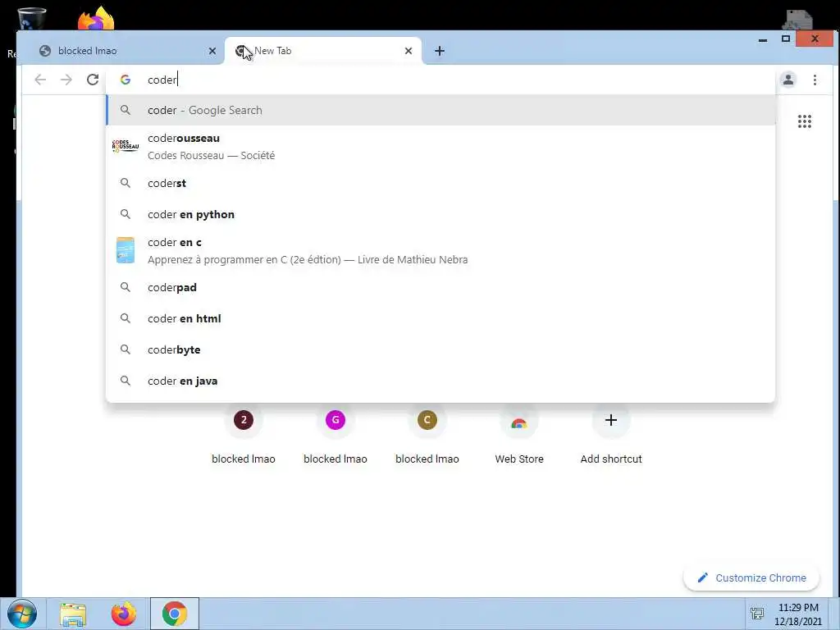
Task: Click the network tray icon
Action: tap(757, 614)
